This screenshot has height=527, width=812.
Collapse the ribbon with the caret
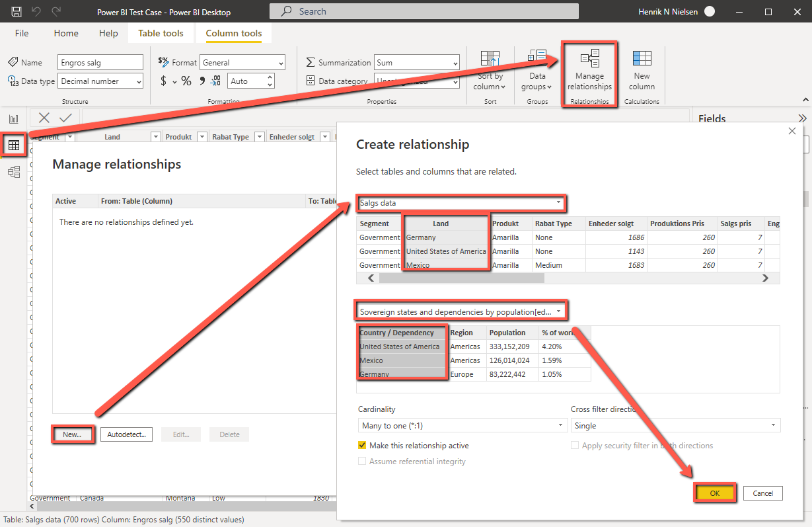804,99
